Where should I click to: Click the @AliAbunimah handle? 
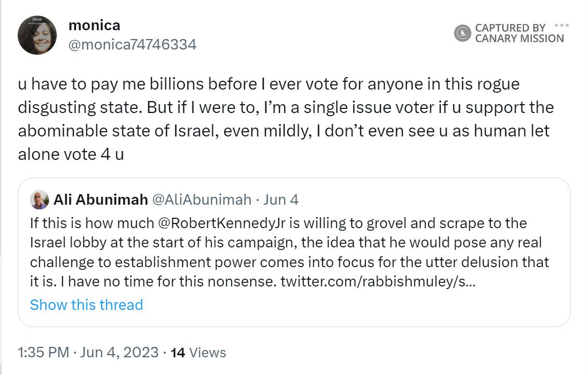coord(201,199)
